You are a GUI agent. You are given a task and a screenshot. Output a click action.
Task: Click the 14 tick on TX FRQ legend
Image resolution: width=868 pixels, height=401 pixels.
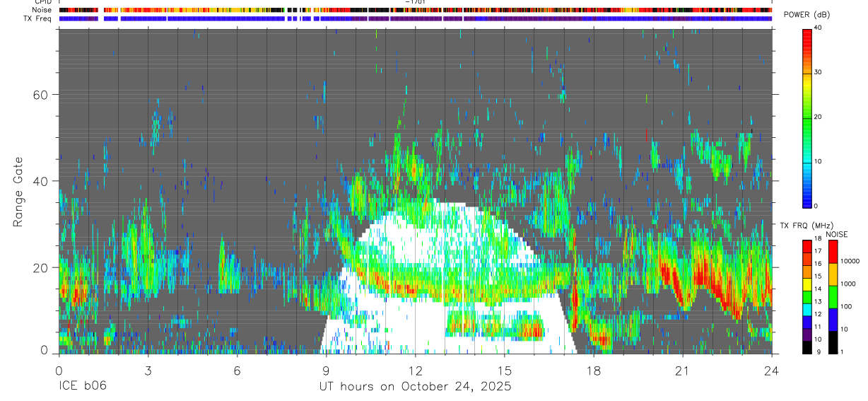[819, 290]
